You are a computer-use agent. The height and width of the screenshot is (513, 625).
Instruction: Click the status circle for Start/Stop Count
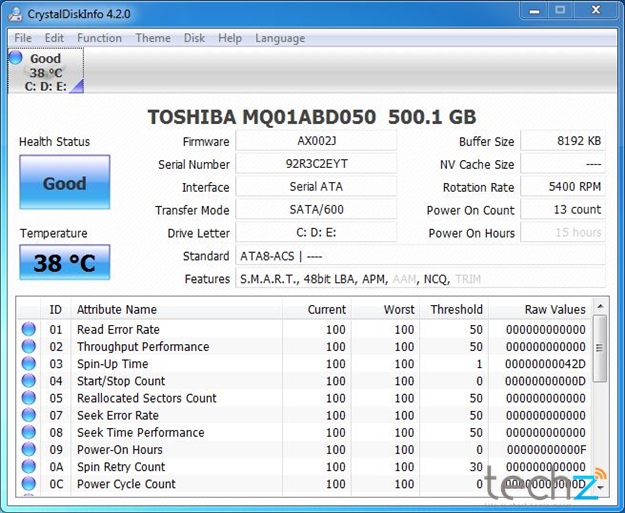pos(28,381)
